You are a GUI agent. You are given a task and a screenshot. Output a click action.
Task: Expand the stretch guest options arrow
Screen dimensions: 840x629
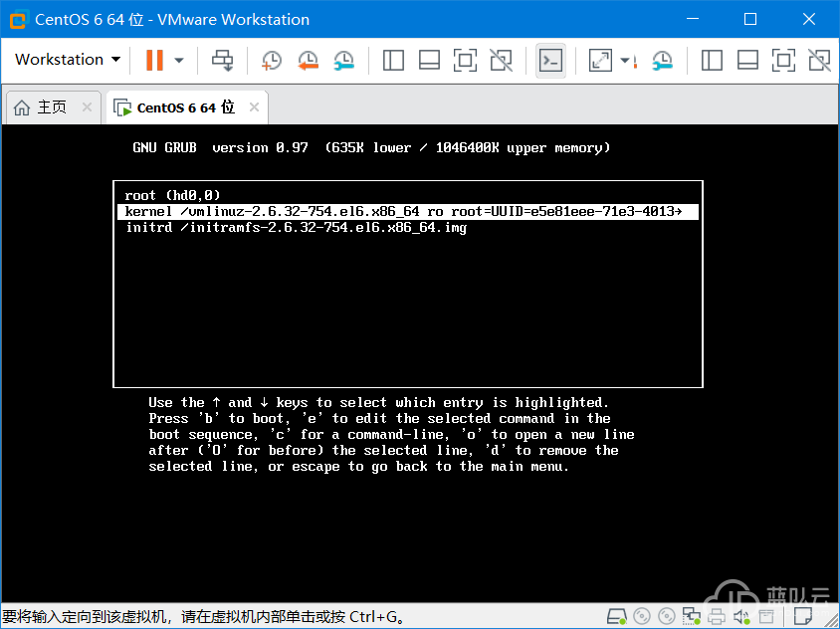(x=625, y=60)
